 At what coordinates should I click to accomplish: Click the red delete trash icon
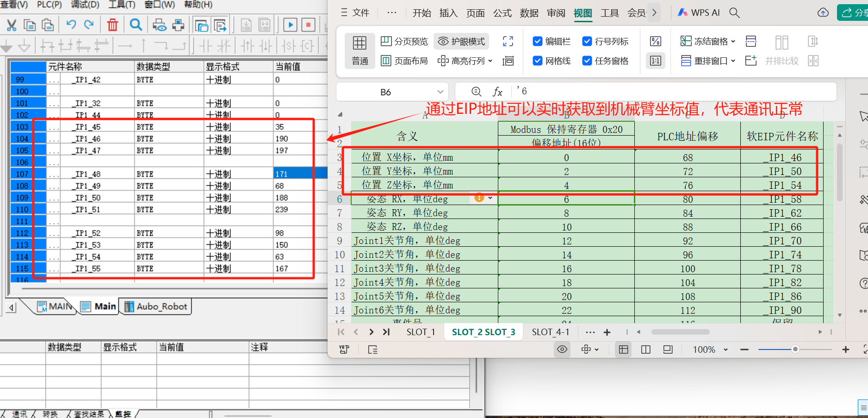(112, 25)
